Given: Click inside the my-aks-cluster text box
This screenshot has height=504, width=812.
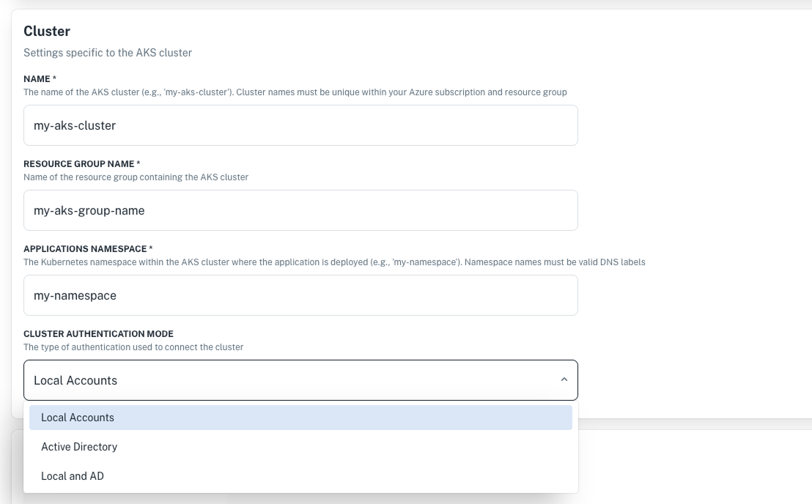Looking at the screenshot, I should tap(300, 125).
